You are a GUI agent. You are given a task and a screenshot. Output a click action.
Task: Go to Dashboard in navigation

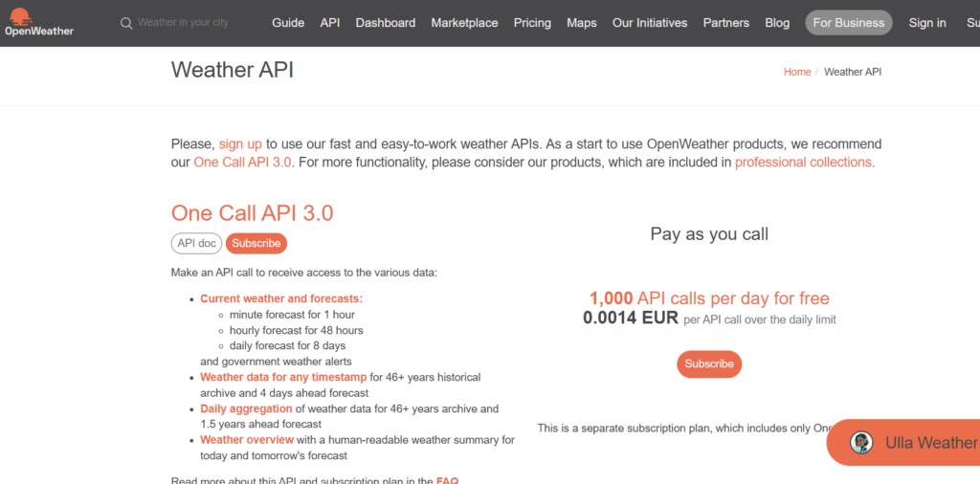pyautogui.click(x=386, y=23)
